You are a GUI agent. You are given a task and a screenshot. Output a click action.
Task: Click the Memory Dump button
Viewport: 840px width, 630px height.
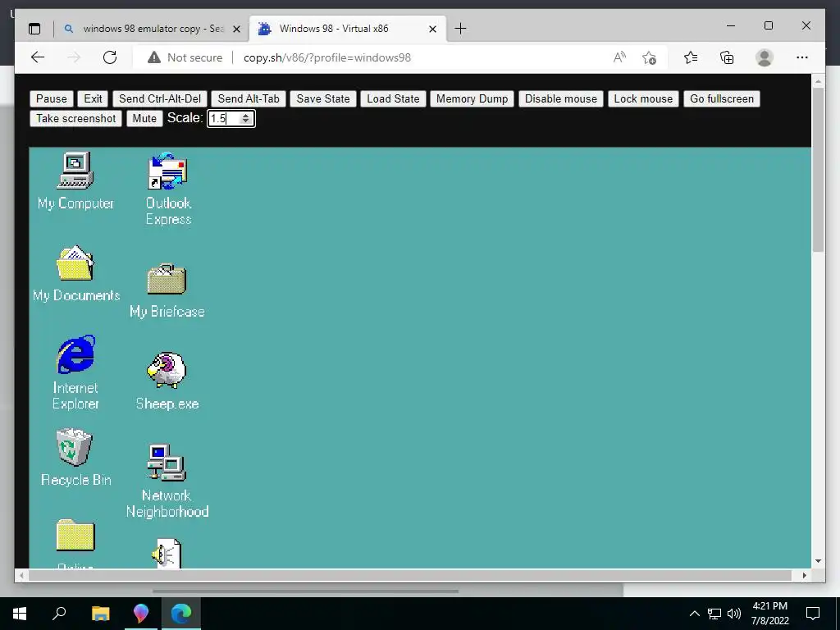472,98
